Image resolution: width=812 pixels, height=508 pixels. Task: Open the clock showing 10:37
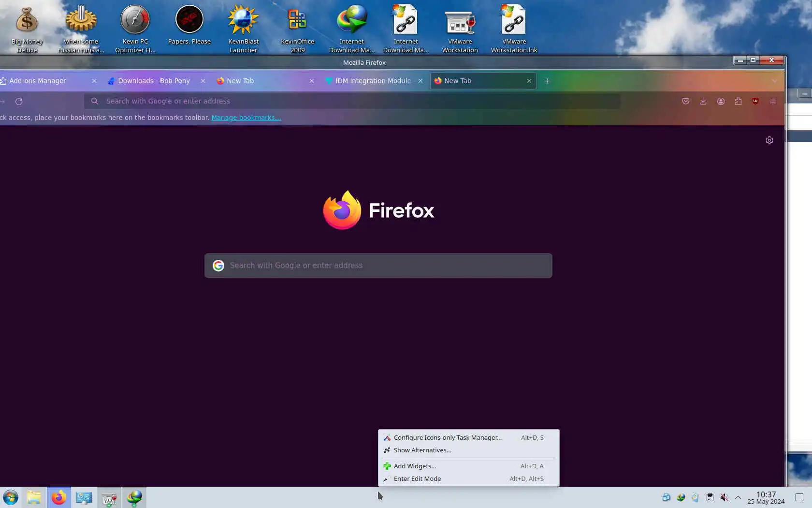766,497
